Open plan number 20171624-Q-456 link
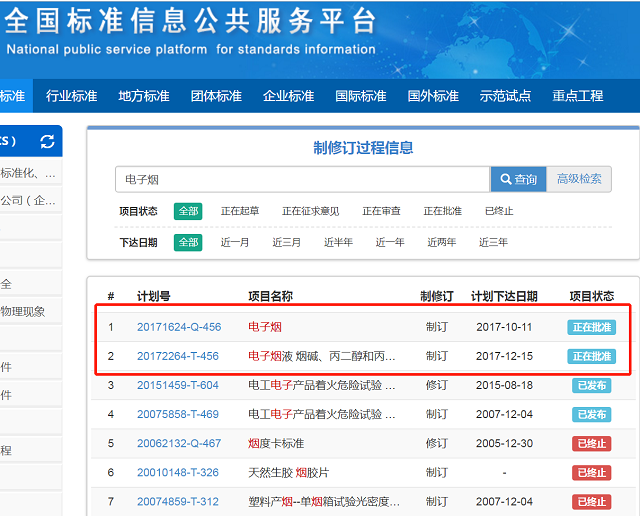 pos(179,327)
